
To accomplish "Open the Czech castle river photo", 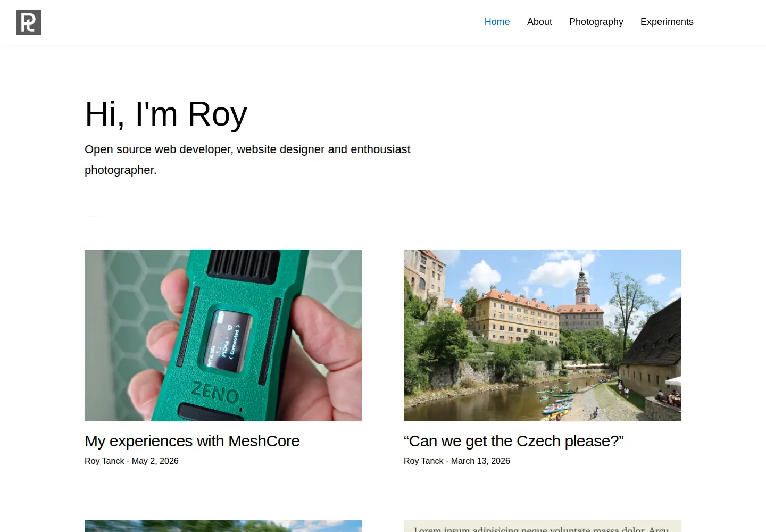I will (x=543, y=335).
